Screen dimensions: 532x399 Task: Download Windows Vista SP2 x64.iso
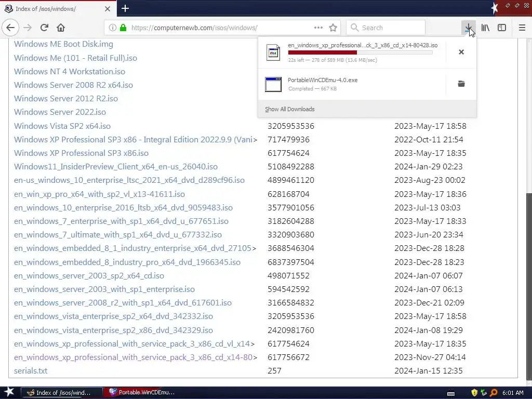pos(62,126)
